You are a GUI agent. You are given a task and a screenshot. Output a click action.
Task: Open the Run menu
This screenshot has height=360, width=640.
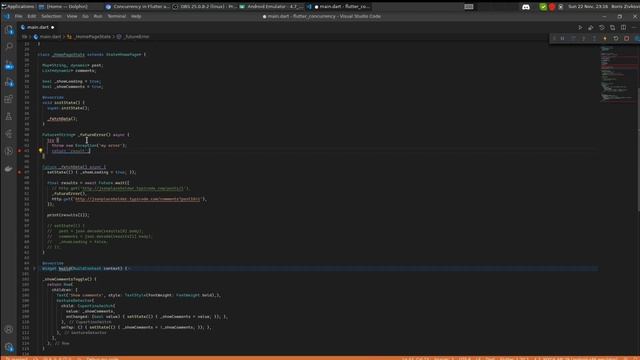tap(98, 16)
